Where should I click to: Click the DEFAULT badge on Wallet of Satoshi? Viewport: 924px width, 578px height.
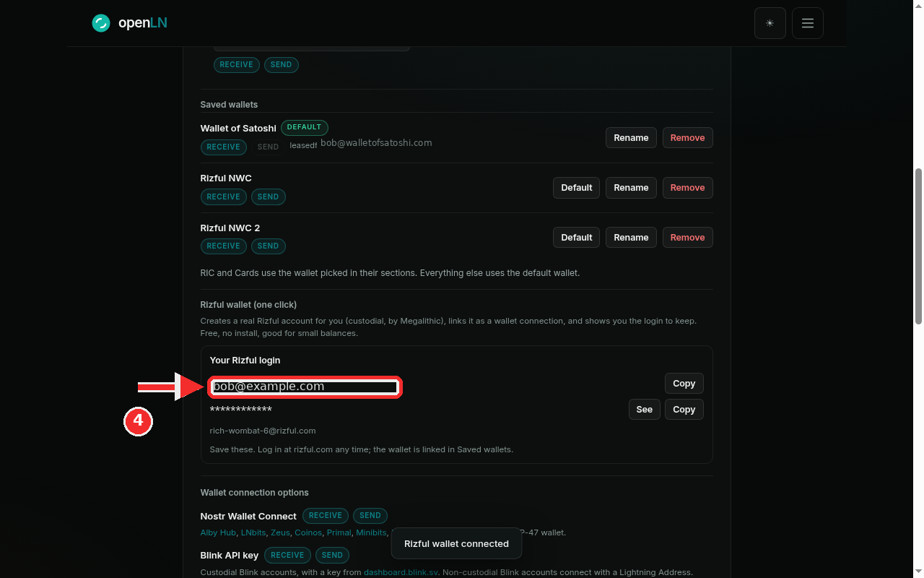point(304,128)
